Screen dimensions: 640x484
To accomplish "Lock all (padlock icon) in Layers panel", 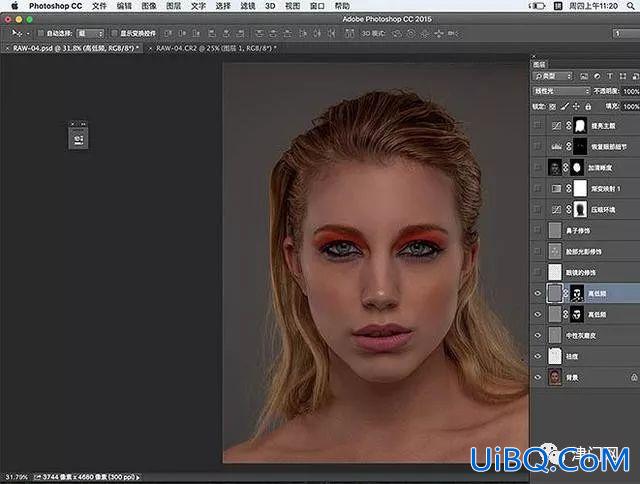I will click(x=588, y=107).
